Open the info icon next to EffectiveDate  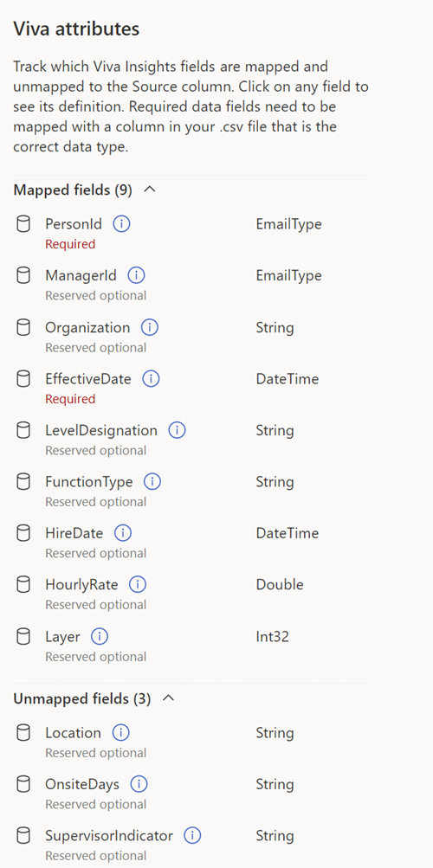152,379
